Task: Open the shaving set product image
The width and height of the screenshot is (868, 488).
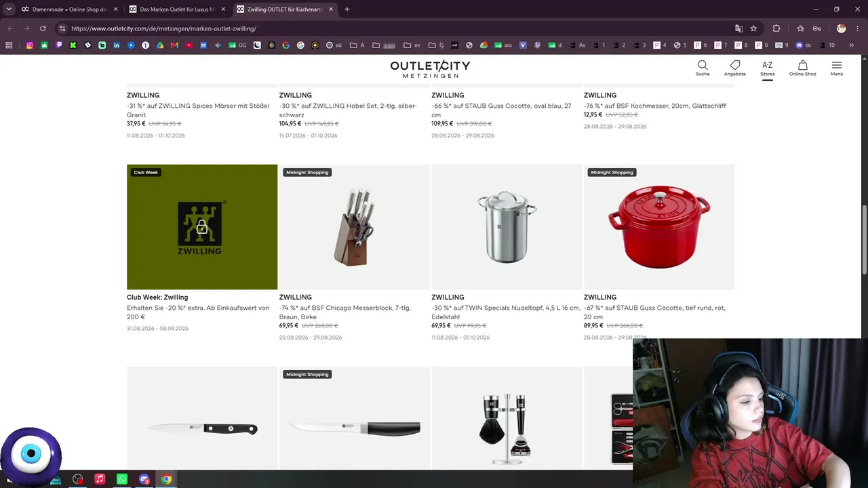Action: pos(507,418)
